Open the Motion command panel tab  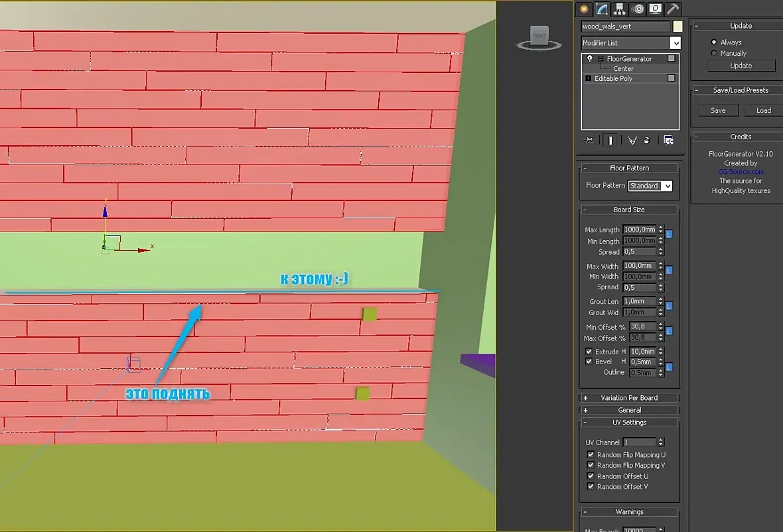point(638,9)
